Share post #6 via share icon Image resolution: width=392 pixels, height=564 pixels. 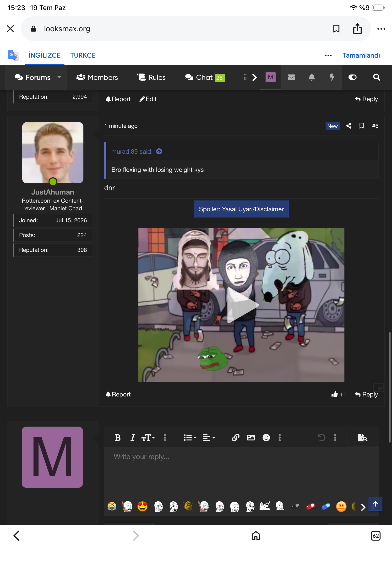349,126
